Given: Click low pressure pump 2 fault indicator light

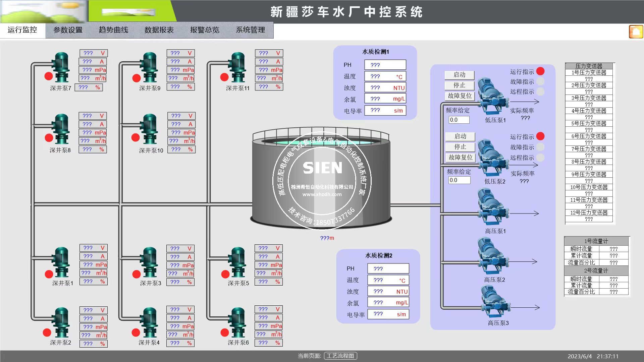Looking at the screenshot, I should coord(540,147).
